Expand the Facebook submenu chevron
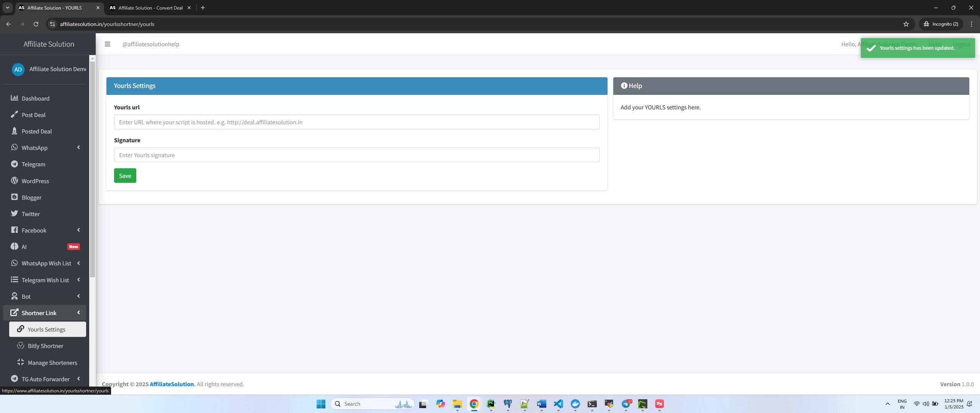Image resolution: width=980 pixels, height=413 pixels. point(78,230)
